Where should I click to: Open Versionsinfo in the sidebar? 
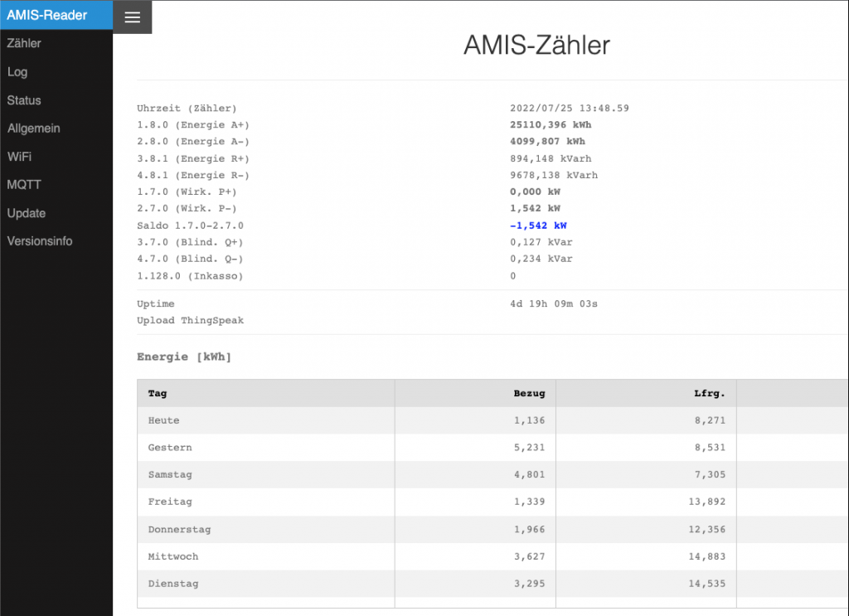pyautogui.click(x=40, y=241)
